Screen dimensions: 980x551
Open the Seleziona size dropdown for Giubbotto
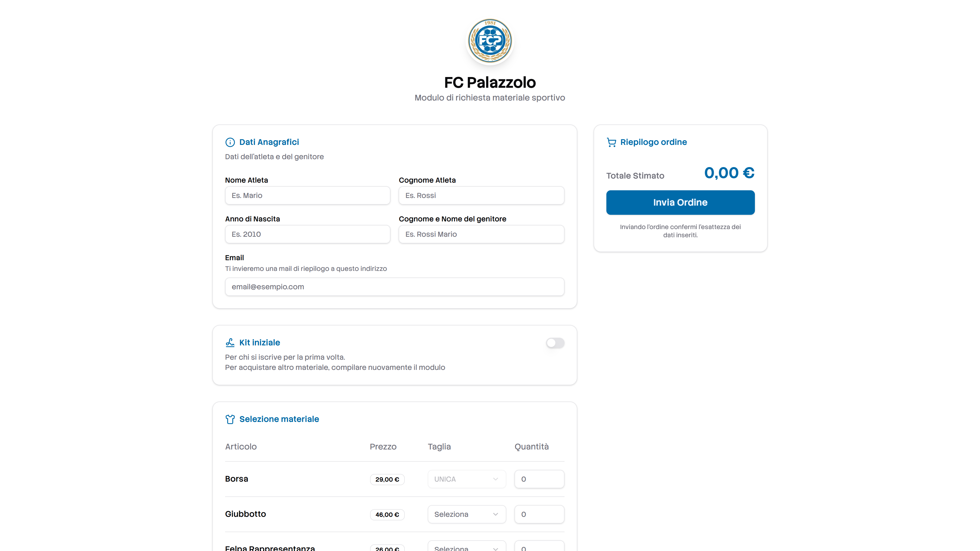pyautogui.click(x=467, y=514)
